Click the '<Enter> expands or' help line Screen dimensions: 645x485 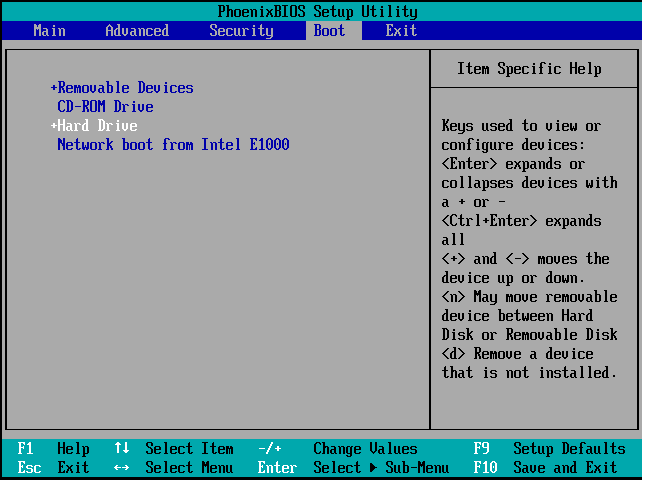(513, 164)
